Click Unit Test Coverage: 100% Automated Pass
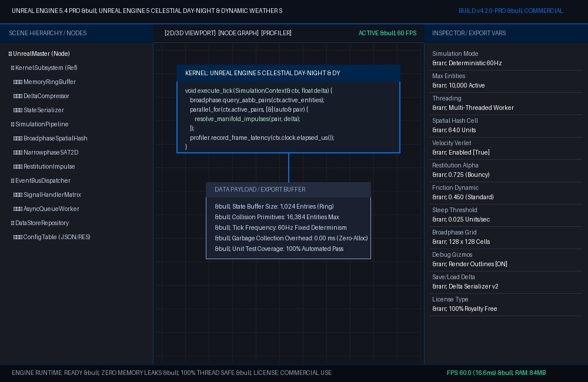Screen dimensions: 588x382 [x=279, y=249]
